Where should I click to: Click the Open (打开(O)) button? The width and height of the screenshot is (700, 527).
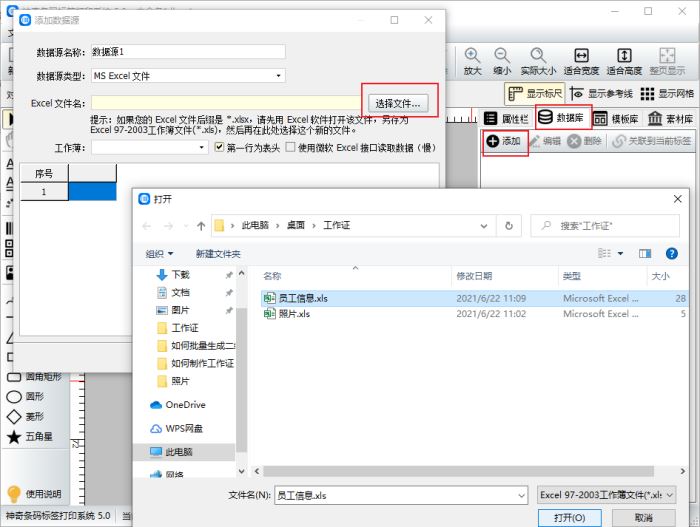point(569,517)
